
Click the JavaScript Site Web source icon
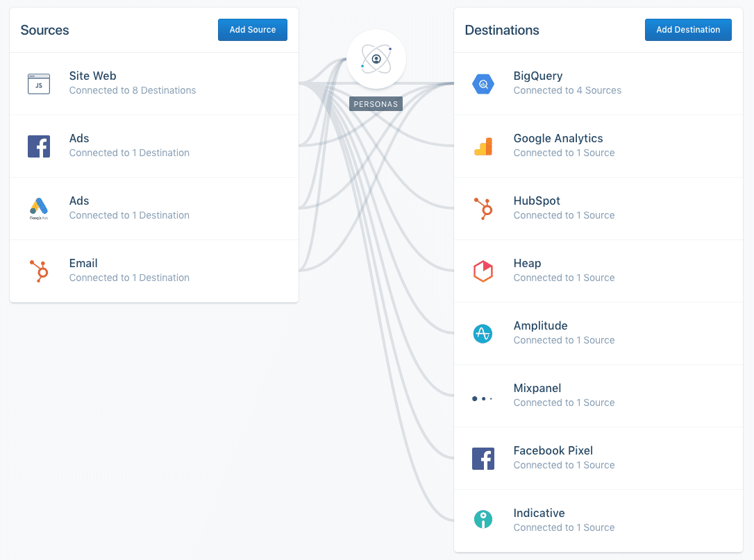(39, 84)
